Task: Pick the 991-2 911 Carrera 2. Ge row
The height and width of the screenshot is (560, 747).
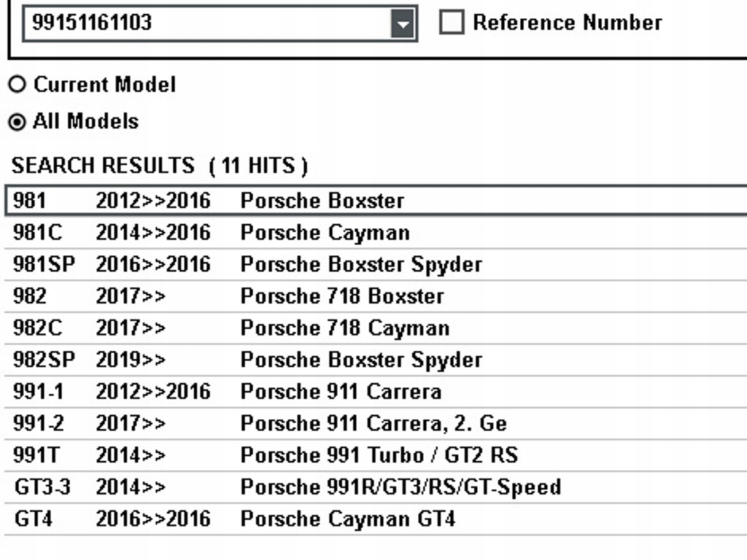Action: (373, 424)
